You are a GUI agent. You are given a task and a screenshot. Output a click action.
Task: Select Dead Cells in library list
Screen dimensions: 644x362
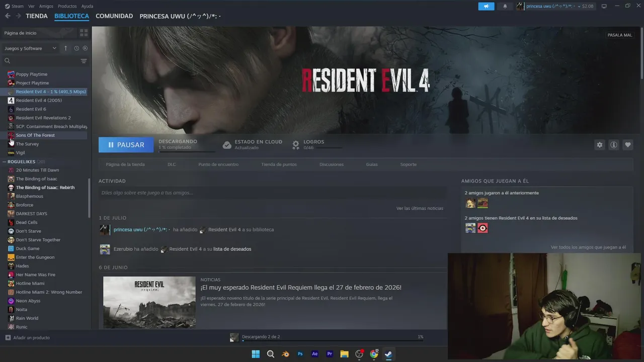tap(27, 222)
